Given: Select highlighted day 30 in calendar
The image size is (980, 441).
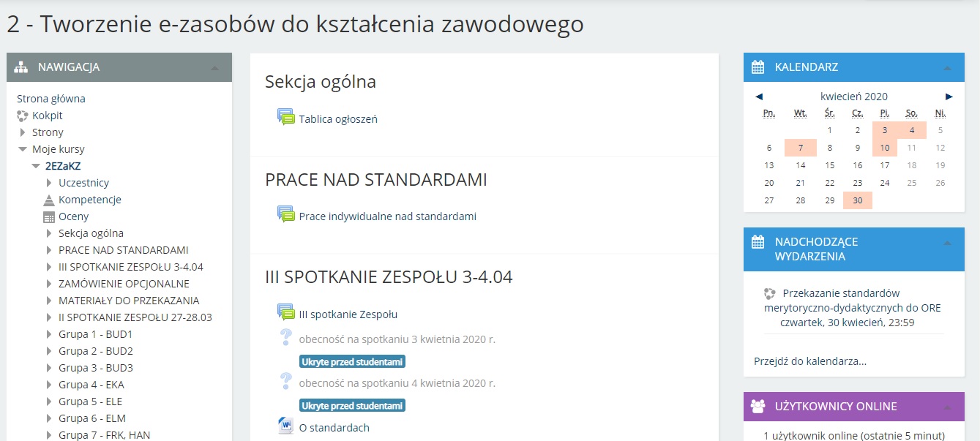Looking at the screenshot, I should click(857, 201).
